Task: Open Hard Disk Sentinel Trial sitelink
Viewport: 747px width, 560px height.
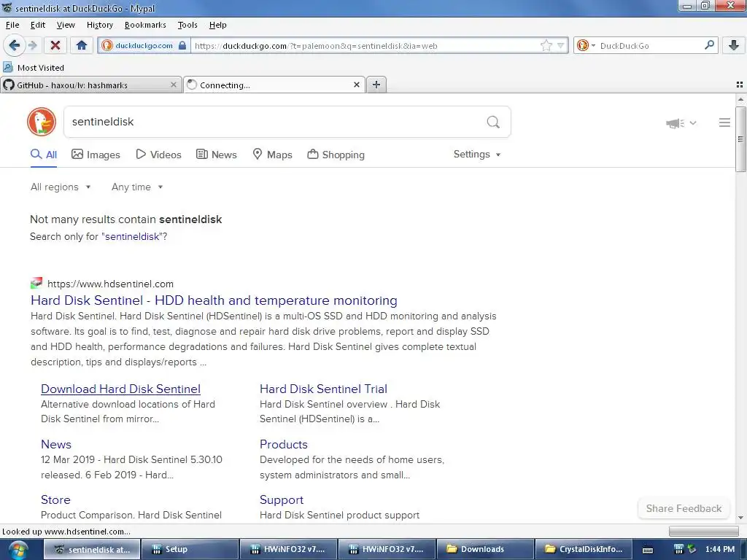Action: (323, 389)
